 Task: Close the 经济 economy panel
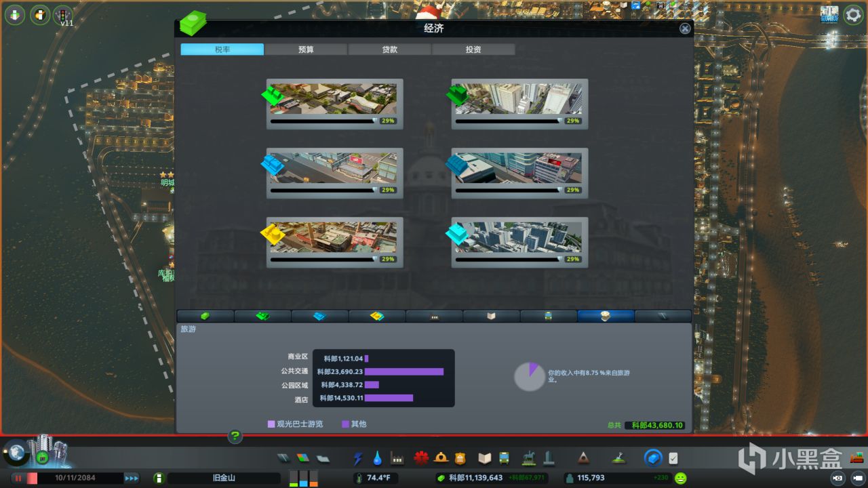pyautogui.click(x=685, y=28)
